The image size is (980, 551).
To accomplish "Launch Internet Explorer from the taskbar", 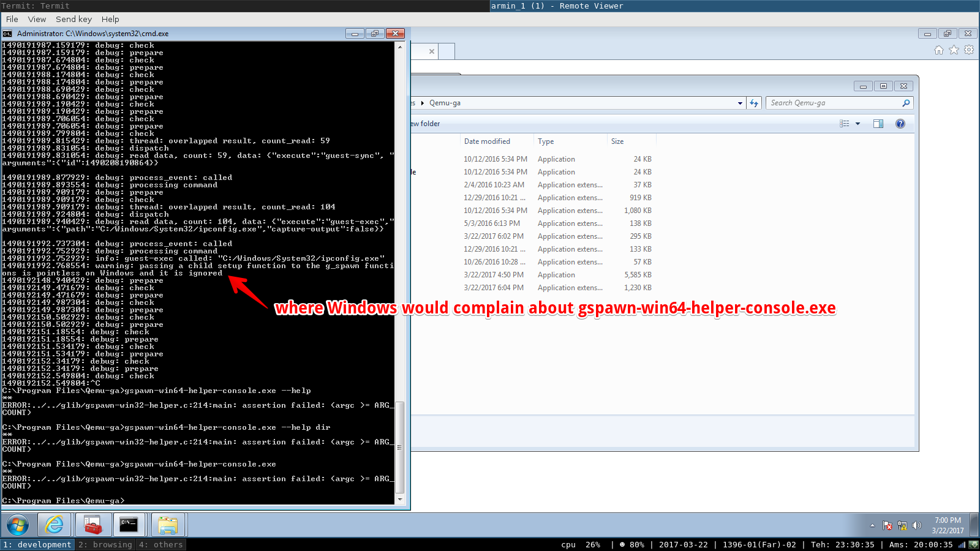I will click(x=54, y=525).
